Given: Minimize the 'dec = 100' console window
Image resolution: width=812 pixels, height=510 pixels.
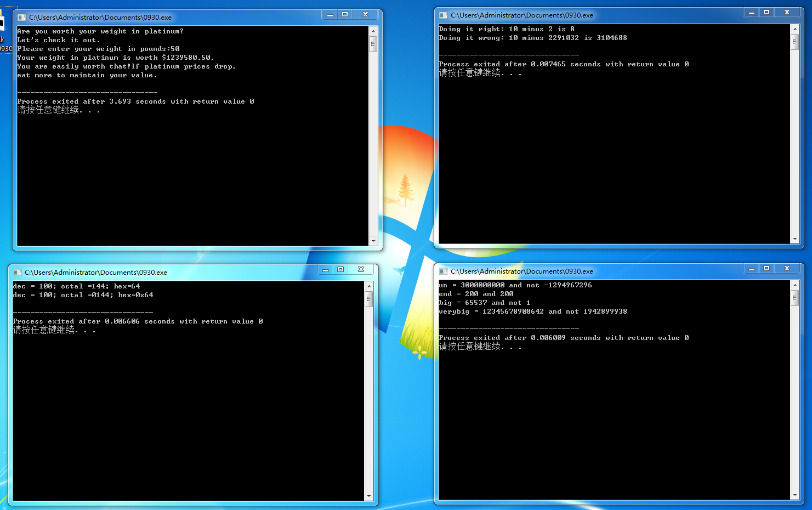Looking at the screenshot, I should [326, 270].
